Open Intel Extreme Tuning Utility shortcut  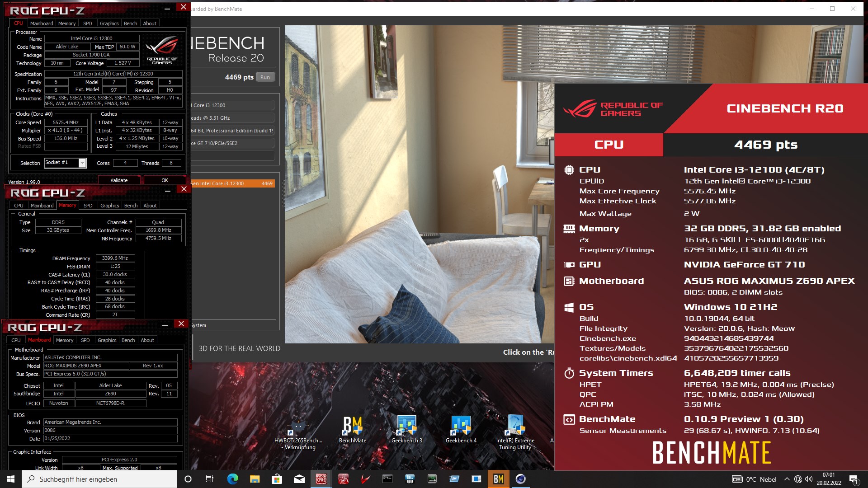515,432
